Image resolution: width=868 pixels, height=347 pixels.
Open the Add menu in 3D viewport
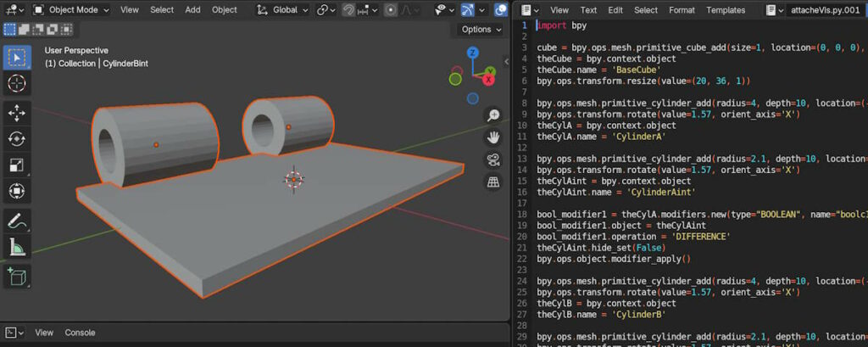(x=192, y=10)
